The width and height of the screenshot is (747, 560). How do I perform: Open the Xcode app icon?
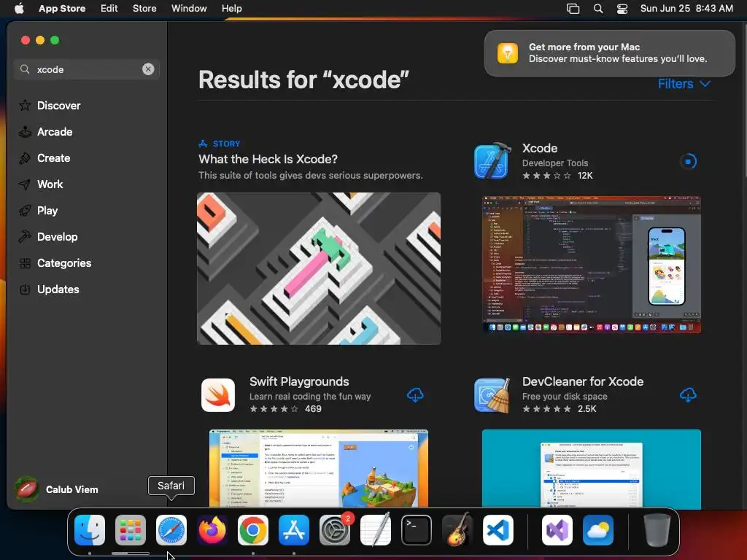[492, 161]
